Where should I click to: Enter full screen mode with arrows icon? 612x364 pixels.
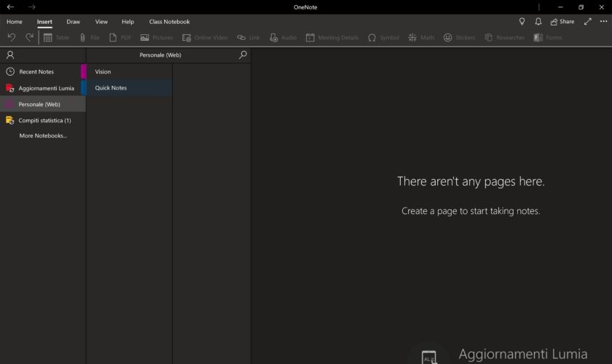[587, 22]
